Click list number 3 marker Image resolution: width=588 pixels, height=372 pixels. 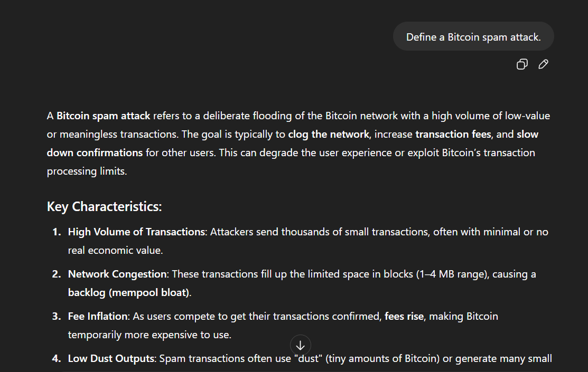click(57, 316)
